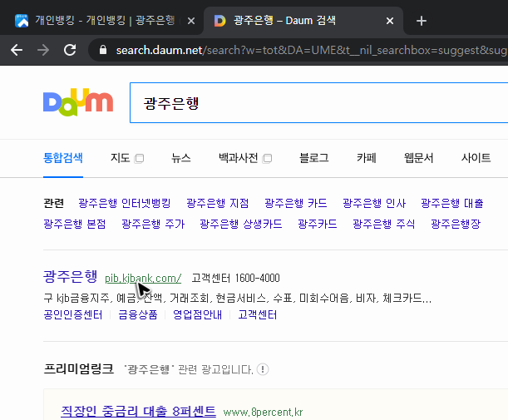Open the 금융상품 sublink
508x420 pixels.
[x=138, y=314]
